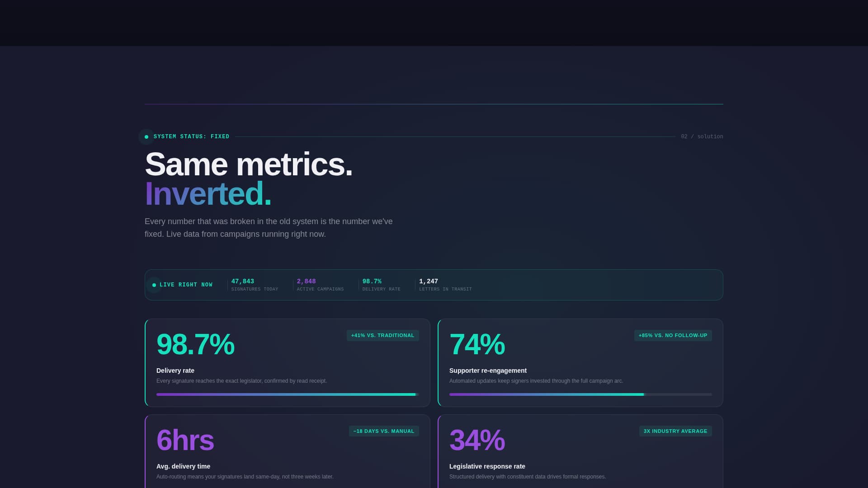Click the 'Avg. delivery time' card title
Viewport: 868px width, 488px height.
[183, 466]
